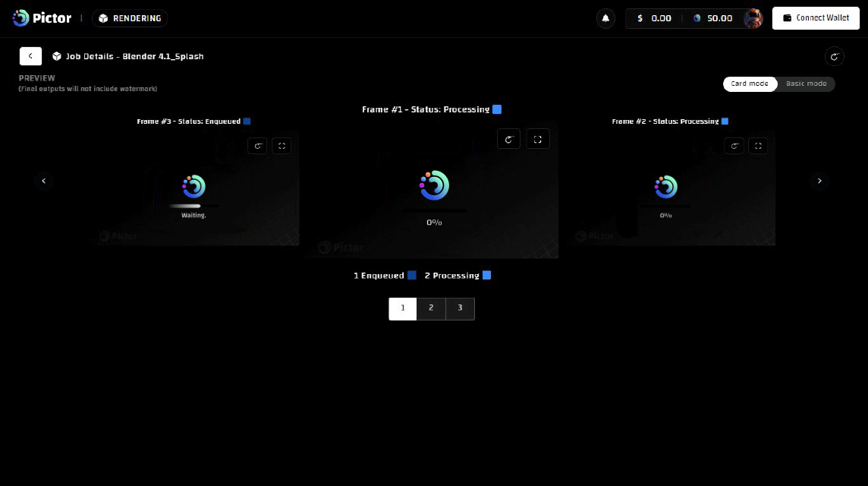The image size is (868, 486).
Task: Switch to Basic mode
Action: click(x=806, y=84)
